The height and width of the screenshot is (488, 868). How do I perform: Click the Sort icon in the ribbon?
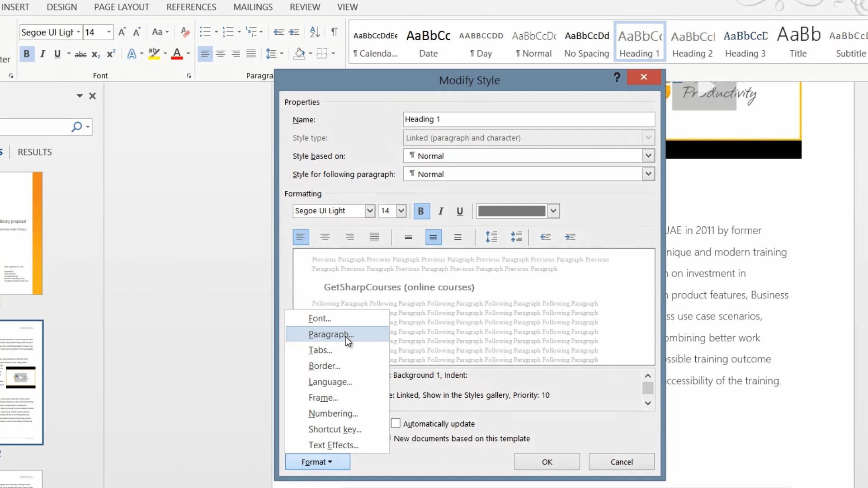[x=315, y=32]
